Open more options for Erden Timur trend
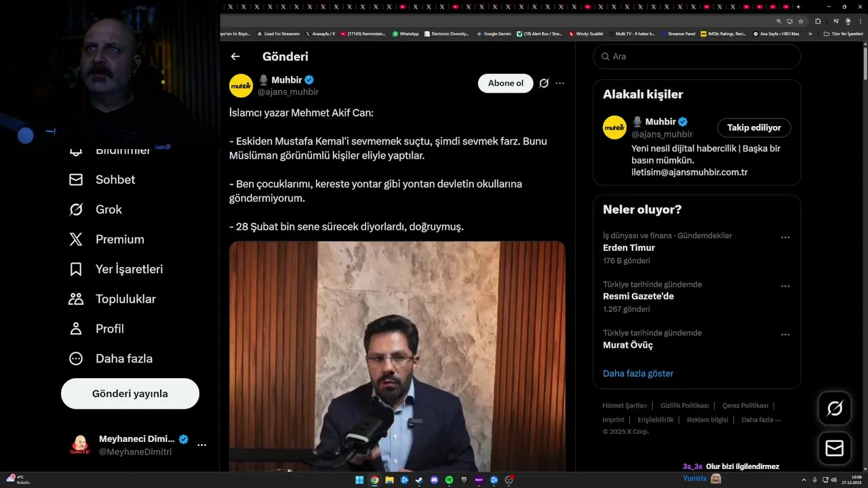 tap(785, 237)
